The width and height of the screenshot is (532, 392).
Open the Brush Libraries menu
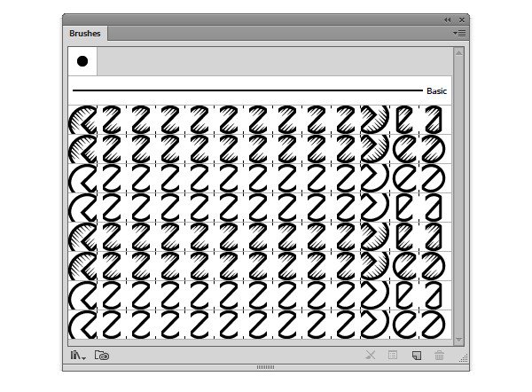pos(78,356)
